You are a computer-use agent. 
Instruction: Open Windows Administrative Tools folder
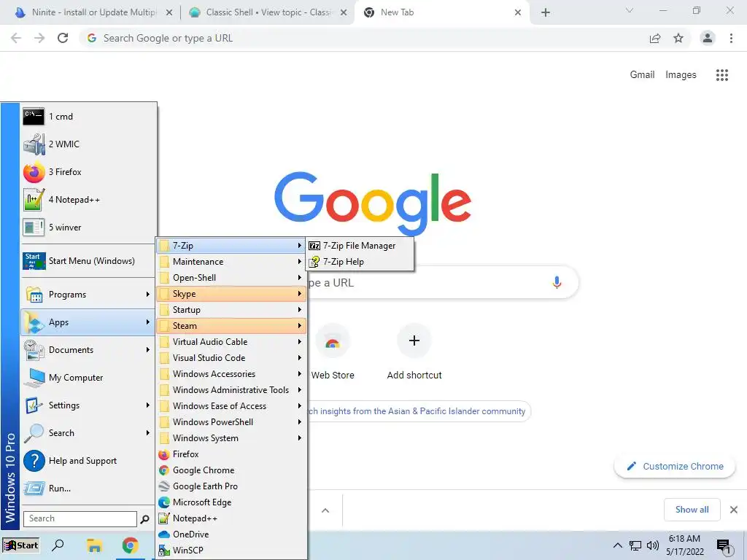click(x=231, y=390)
